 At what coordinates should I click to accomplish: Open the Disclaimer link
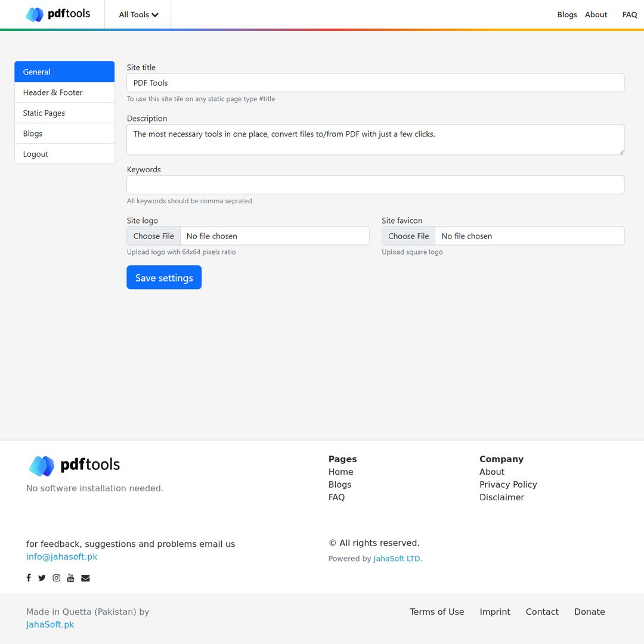tap(501, 497)
